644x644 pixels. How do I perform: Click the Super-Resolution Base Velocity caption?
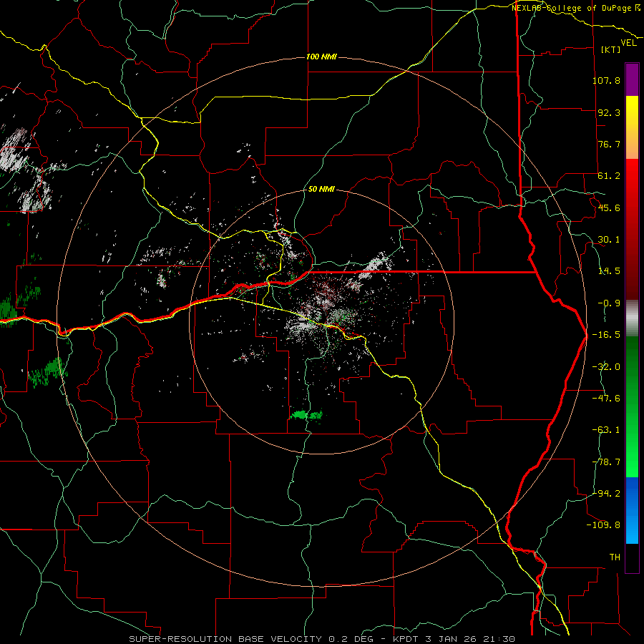pyautogui.click(x=322, y=639)
